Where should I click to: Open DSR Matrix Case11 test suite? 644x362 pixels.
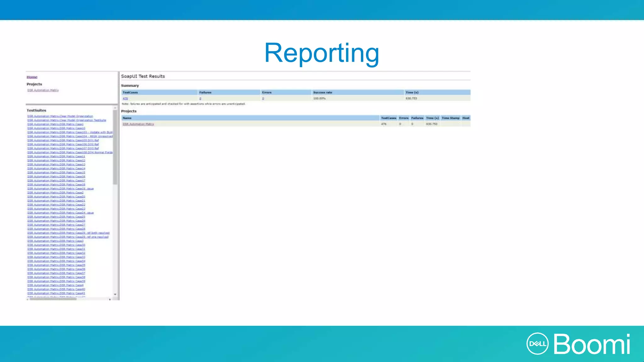[x=56, y=156]
